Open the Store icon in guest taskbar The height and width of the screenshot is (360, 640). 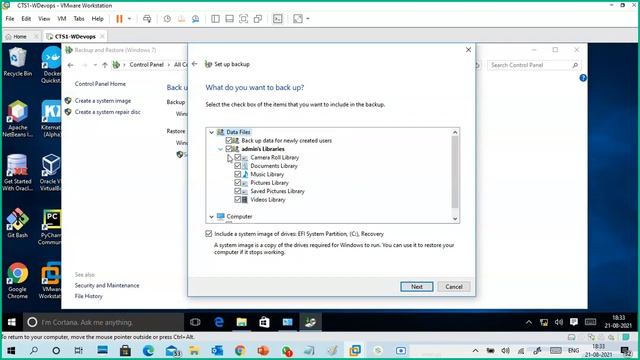(264, 322)
